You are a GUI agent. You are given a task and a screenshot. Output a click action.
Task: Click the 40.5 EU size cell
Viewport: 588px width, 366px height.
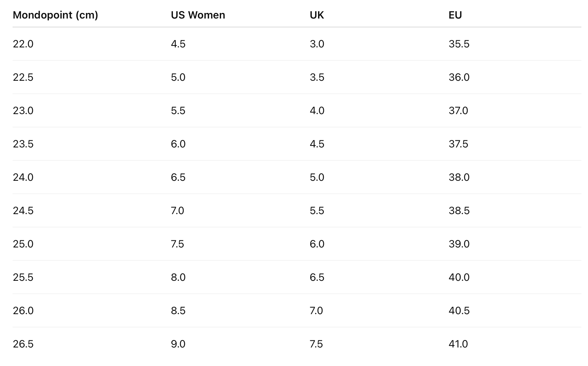click(x=459, y=311)
